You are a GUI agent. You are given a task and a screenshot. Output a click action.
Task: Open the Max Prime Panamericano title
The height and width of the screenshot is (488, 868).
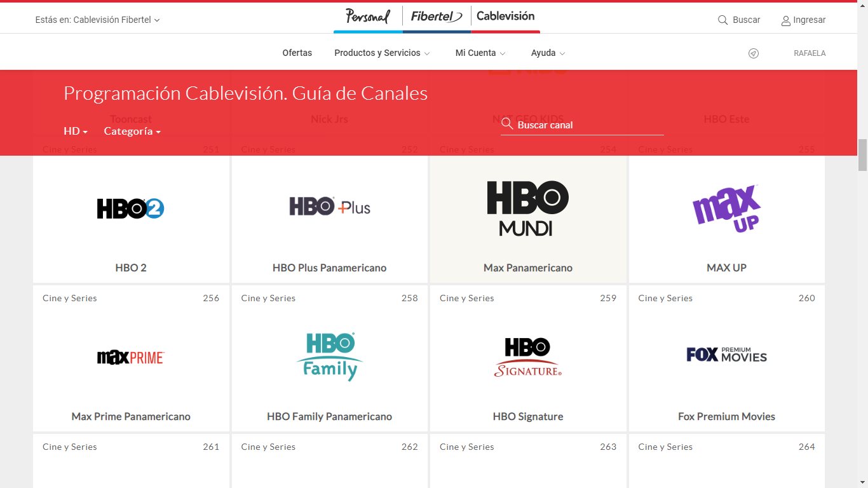[x=131, y=416]
